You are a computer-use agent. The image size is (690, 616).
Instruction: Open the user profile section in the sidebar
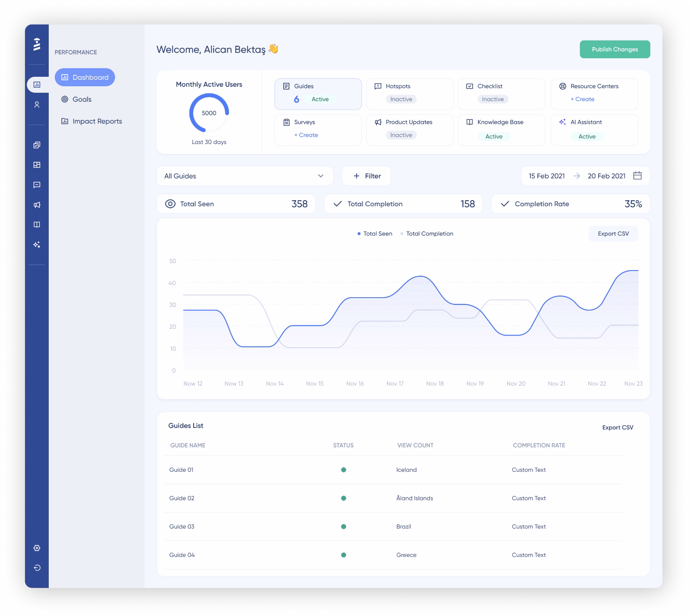37,104
